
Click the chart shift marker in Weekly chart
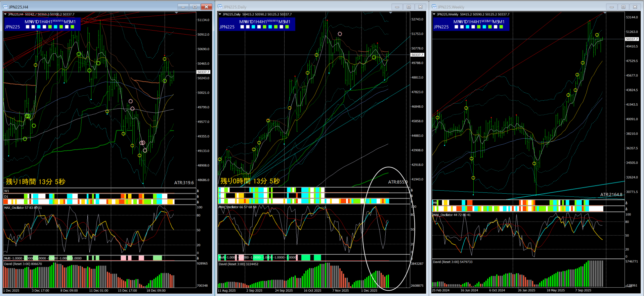(605, 13)
